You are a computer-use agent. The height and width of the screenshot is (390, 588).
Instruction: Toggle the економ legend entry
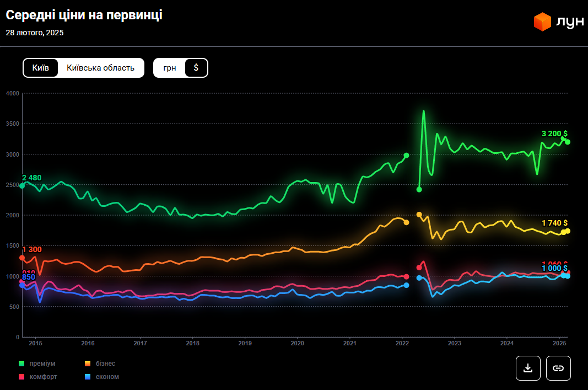point(108,377)
